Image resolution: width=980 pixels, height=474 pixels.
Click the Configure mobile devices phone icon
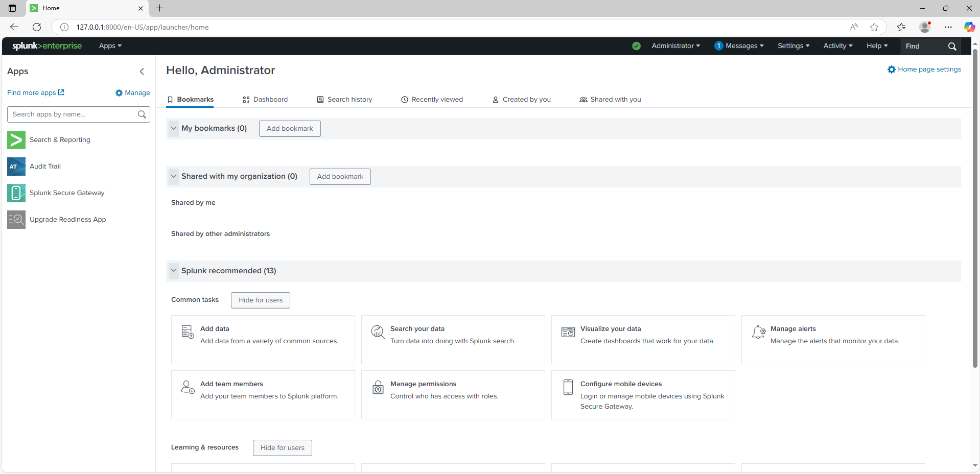[568, 387]
